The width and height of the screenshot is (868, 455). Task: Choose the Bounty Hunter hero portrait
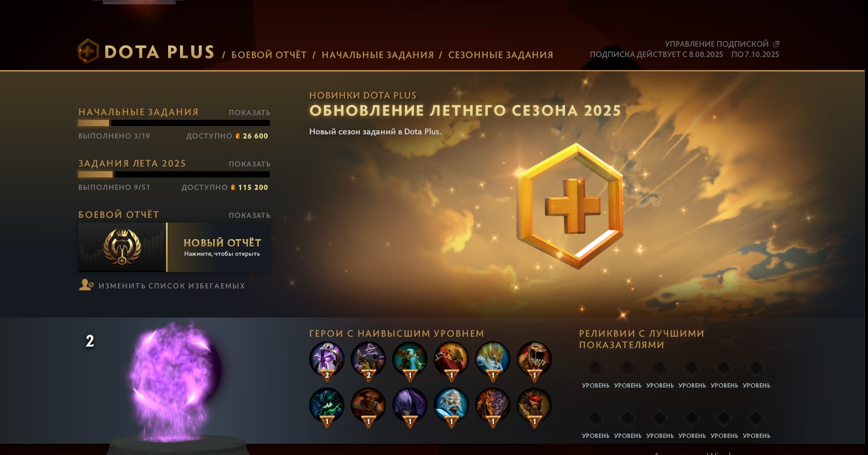pos(451,359)
